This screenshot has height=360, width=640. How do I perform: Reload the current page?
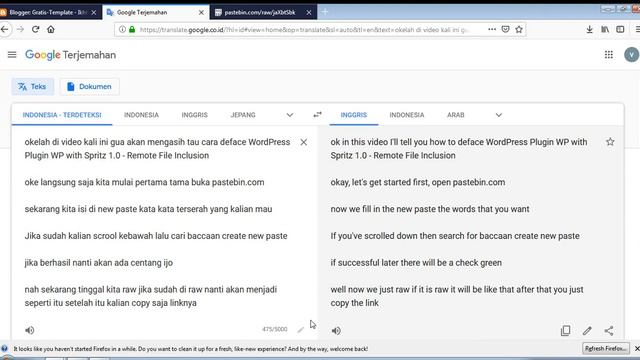pyautogui.click(x=36, y=29)
